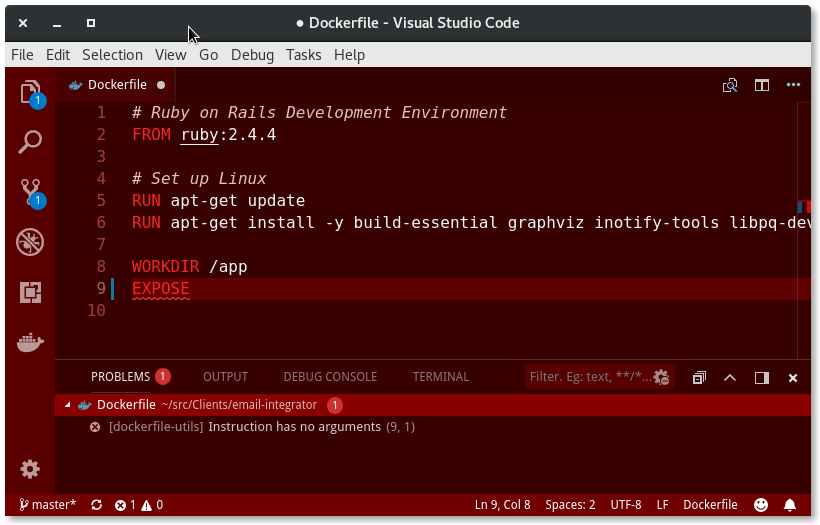
Task: Click the error icon beside Instruction has no arguments
Action: tap(95, 427)
